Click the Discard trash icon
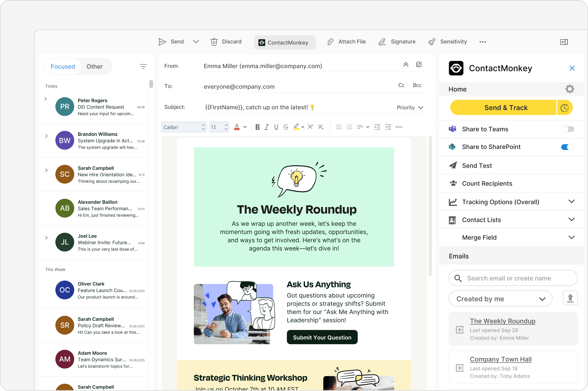The image size is (588, 391). point(214,42)
